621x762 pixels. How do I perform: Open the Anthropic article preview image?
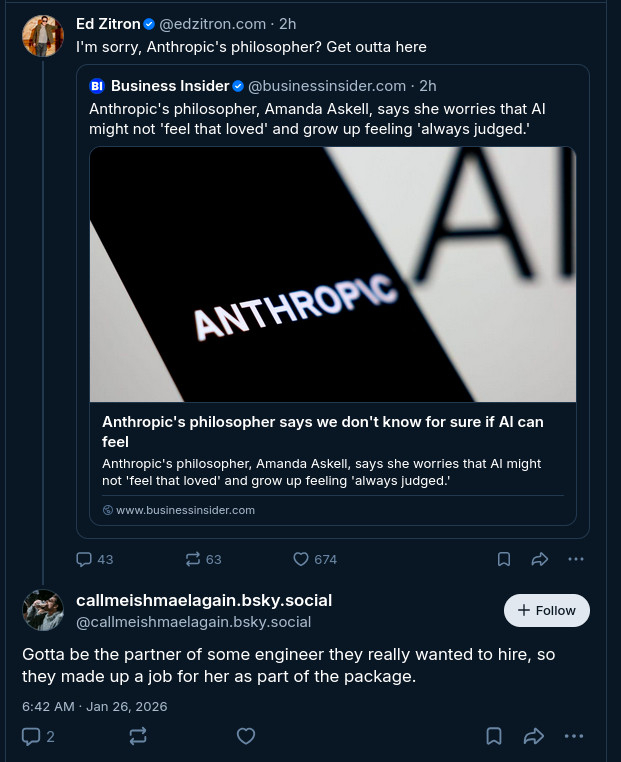coord(332,274)
